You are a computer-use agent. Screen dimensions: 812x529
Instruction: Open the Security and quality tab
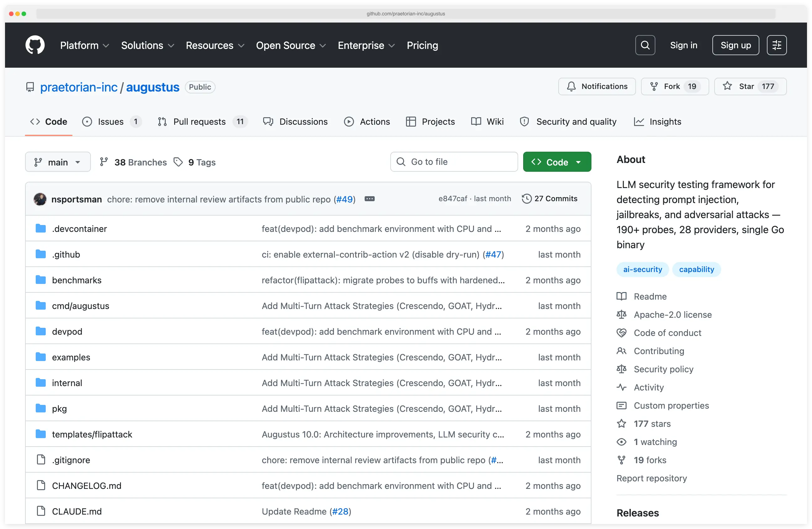point(568,122)
